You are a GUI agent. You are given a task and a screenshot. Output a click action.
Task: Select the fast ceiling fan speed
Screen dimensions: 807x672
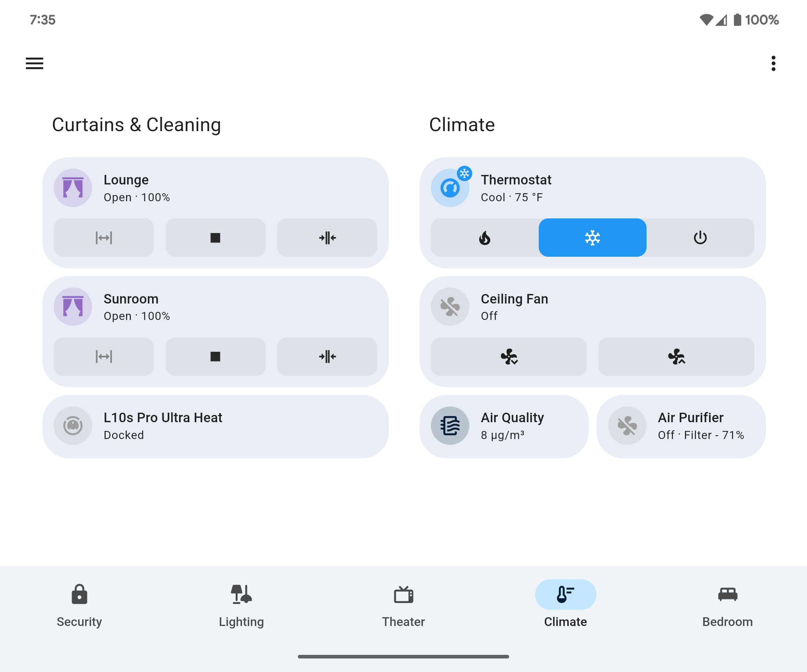(x=675, y=356)
